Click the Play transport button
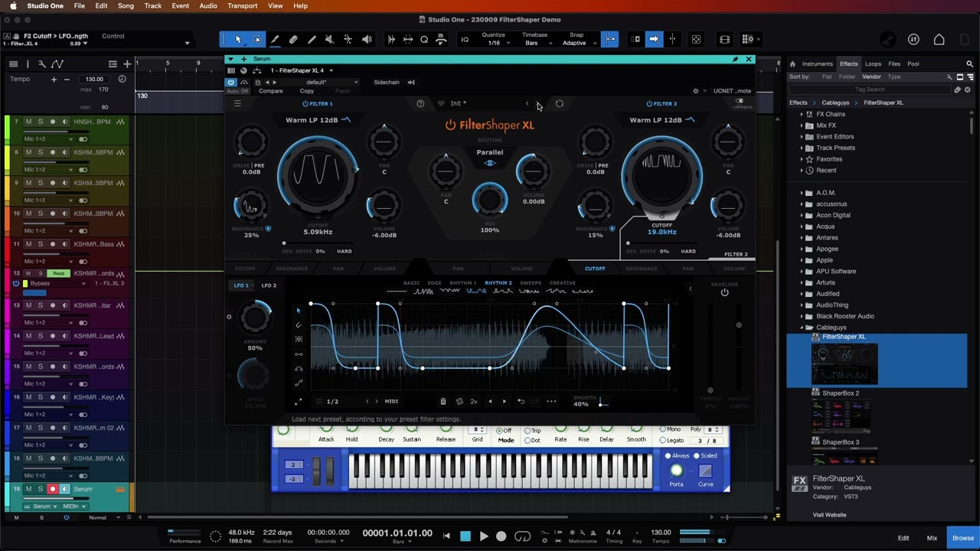 [x=483, y=536]
